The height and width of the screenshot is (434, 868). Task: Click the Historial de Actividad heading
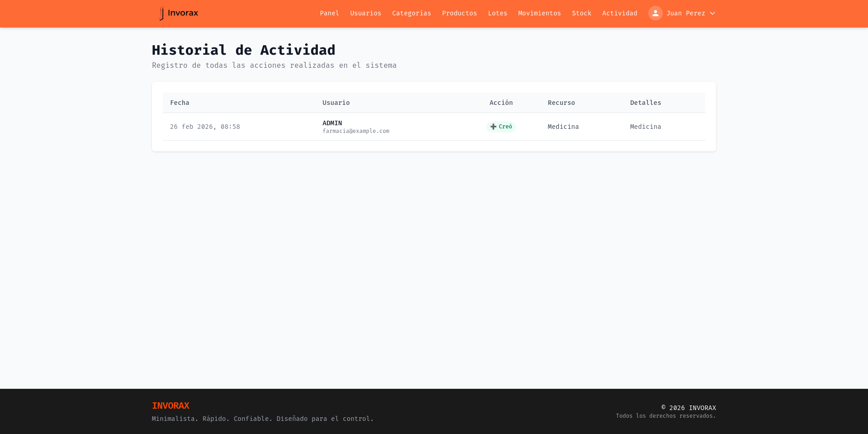pyautogui.click(x=244, y=50)
